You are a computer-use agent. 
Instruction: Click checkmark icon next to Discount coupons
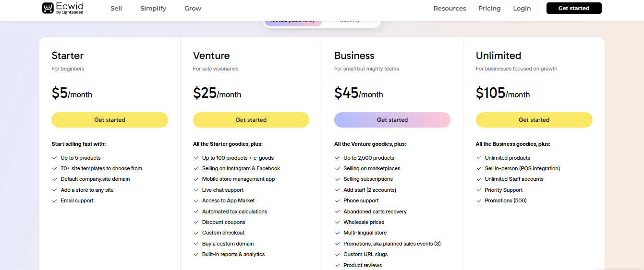196,222
